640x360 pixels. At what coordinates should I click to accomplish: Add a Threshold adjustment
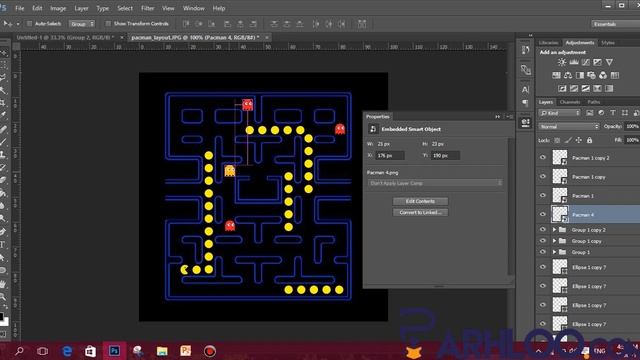pos(586,88)
